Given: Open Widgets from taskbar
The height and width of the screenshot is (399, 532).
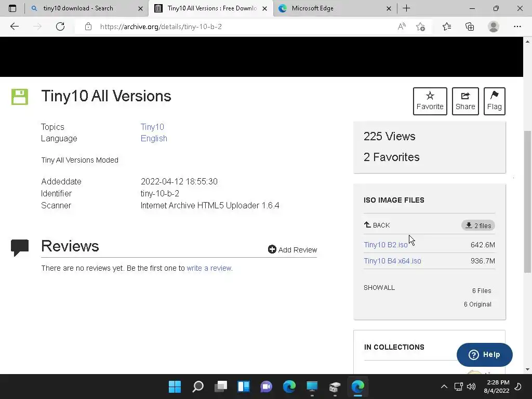Looking at the screenshot, I should 244,387.
